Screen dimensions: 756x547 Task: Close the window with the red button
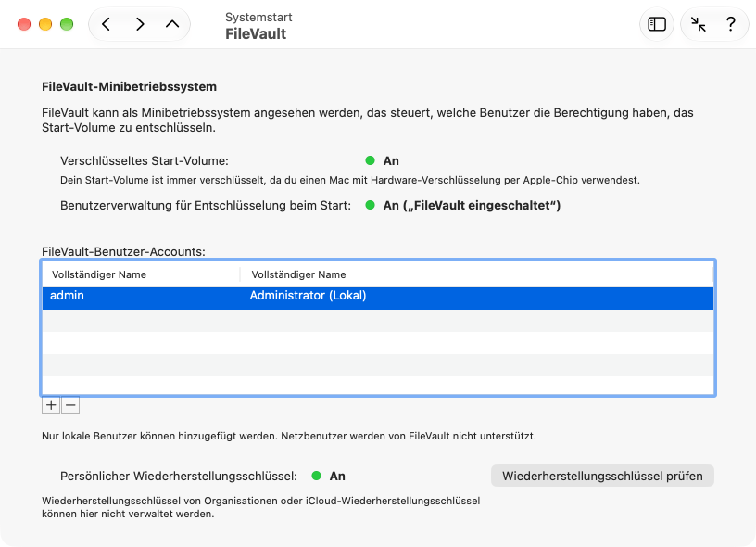(24, 24)
